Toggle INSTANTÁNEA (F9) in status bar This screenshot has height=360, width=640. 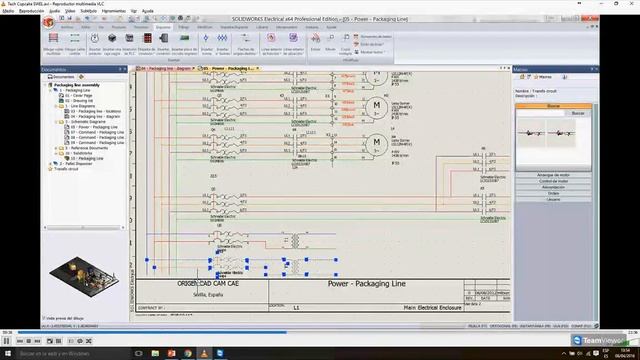(x=535, y=326)
